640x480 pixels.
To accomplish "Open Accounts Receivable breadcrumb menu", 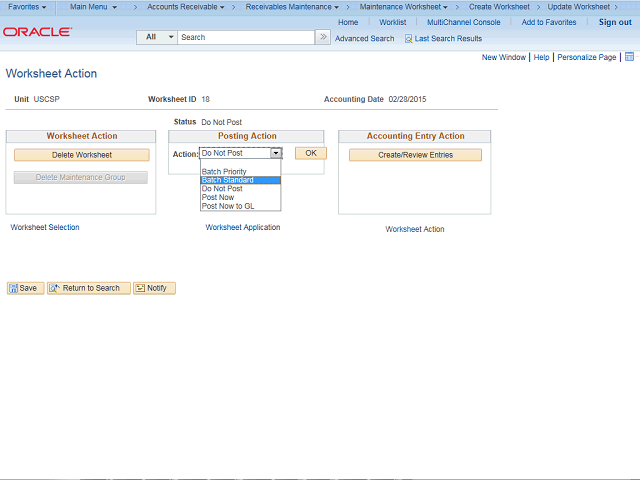I will coord(186,7).
